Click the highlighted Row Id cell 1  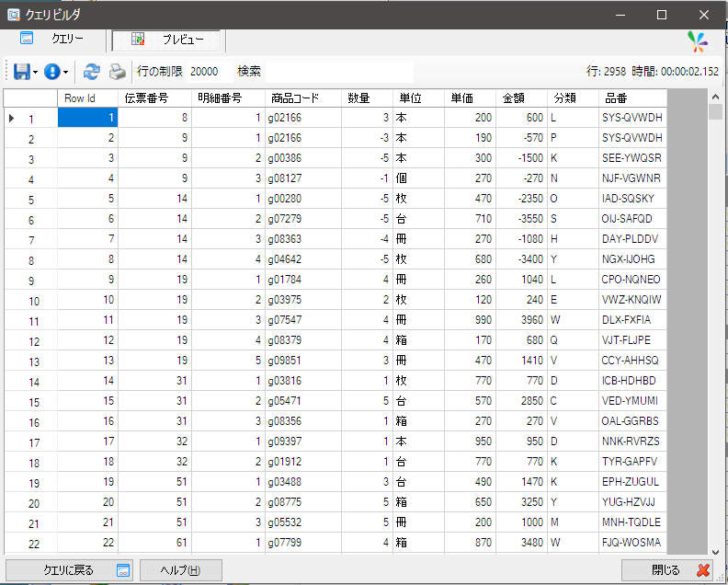[87, 118]
